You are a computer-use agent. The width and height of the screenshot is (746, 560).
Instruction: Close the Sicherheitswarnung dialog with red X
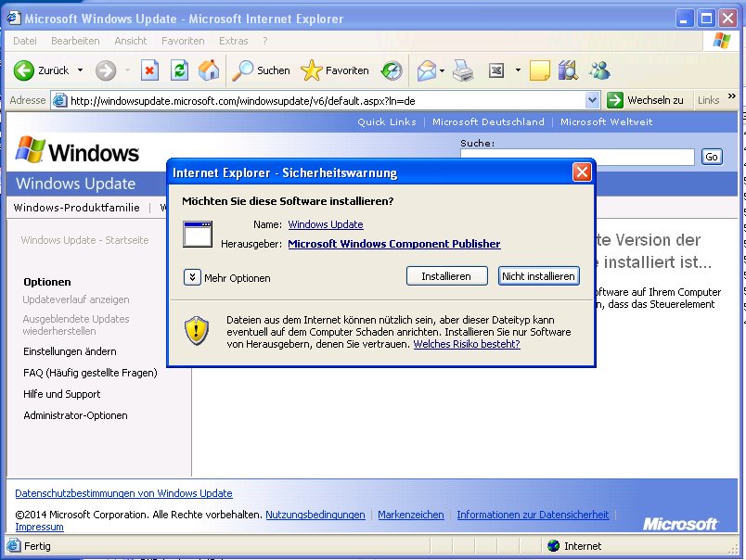click(582, 172)
